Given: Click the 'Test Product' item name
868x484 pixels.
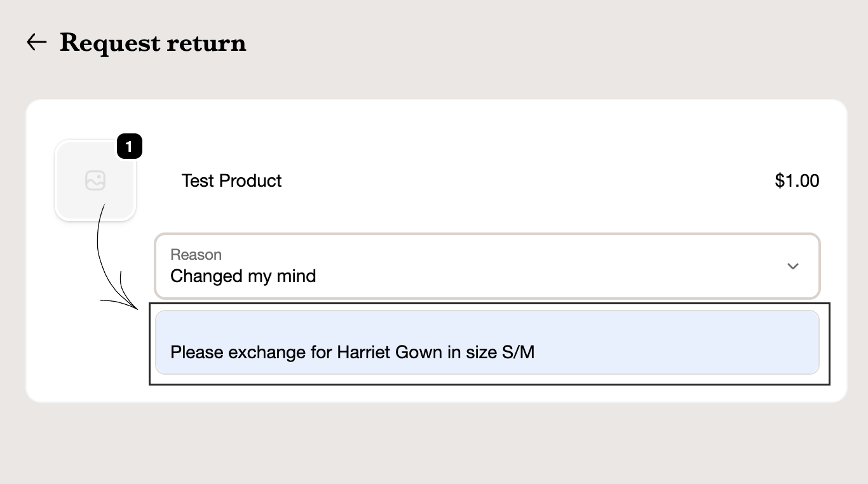Looking at the screenshot, I should click(x=231, y=181).
